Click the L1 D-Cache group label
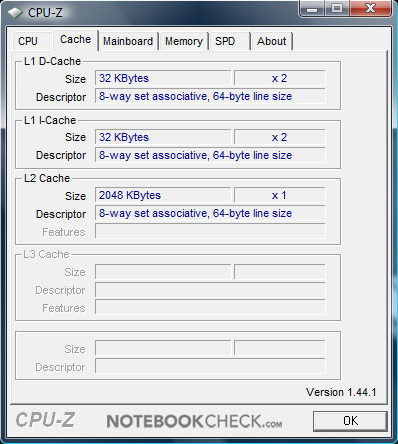The height and width of the screenshot is (444, 398). point(52,61)
